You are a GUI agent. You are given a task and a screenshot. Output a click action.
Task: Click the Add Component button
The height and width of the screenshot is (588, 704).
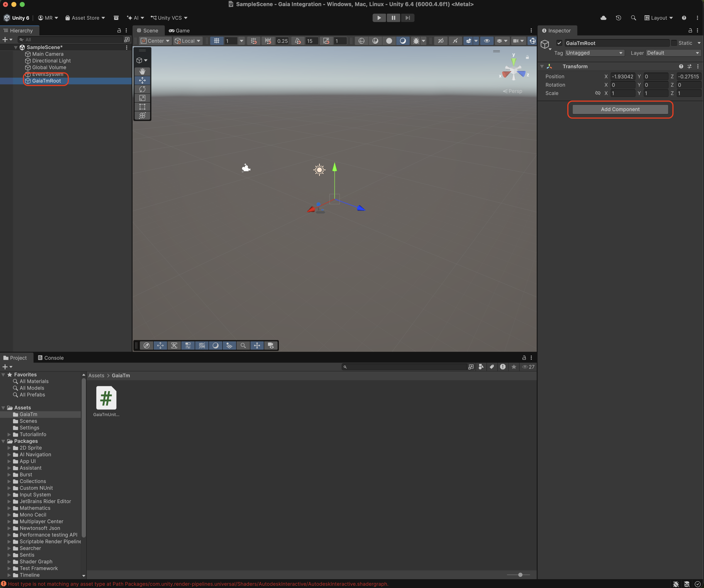pos(620,109)
